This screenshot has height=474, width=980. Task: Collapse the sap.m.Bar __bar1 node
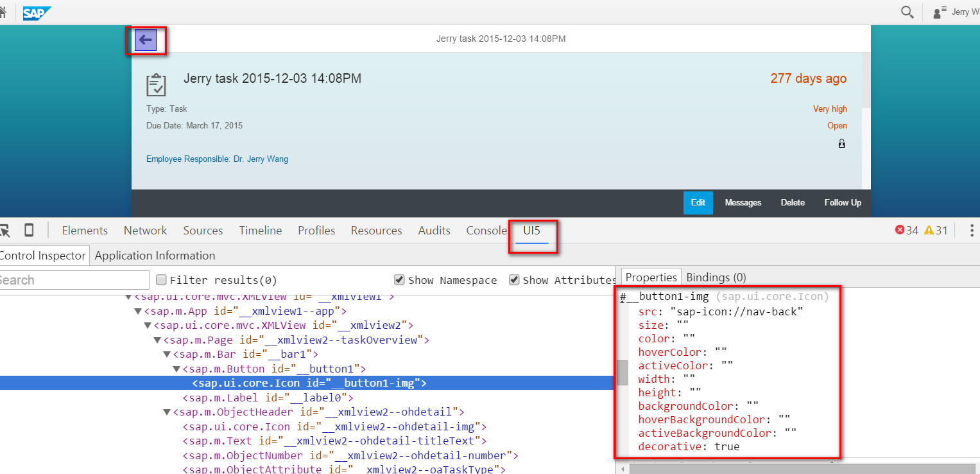167,355
